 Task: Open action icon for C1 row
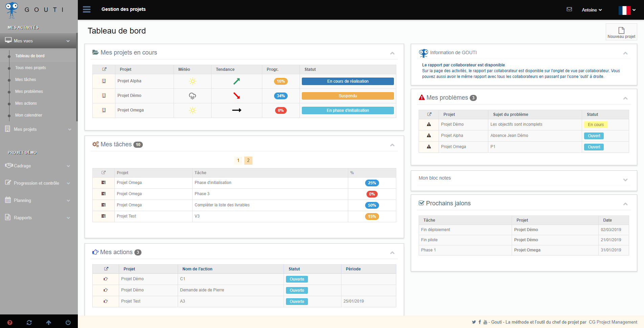pyautogui.click(x=106, y=279)
